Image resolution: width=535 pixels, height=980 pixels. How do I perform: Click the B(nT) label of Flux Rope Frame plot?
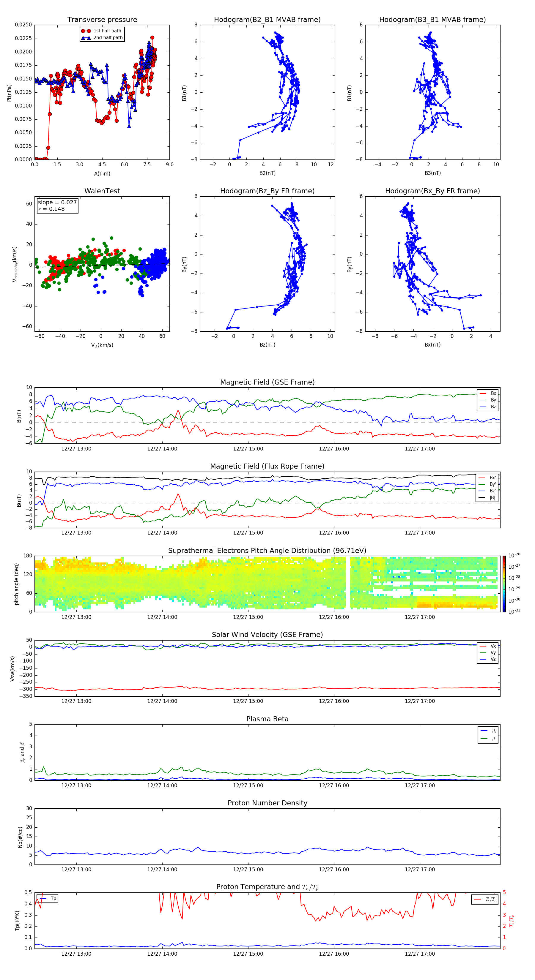coord(19,500)
